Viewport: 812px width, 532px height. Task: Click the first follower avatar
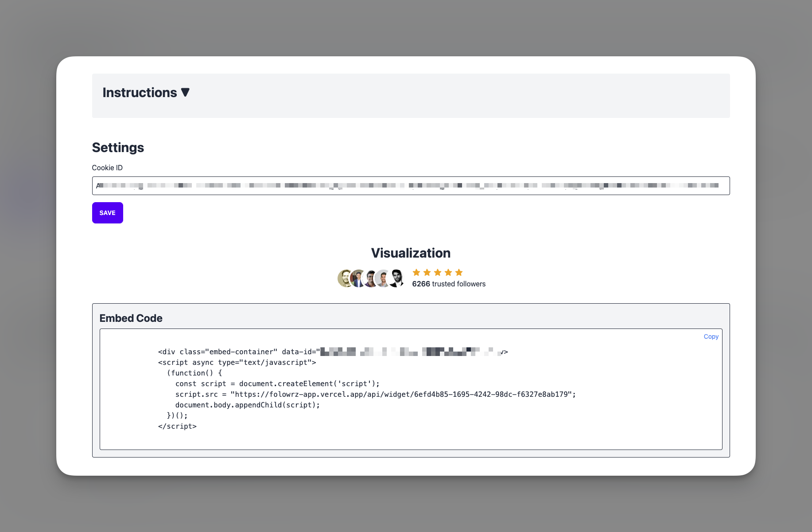(x=345, y=278)
